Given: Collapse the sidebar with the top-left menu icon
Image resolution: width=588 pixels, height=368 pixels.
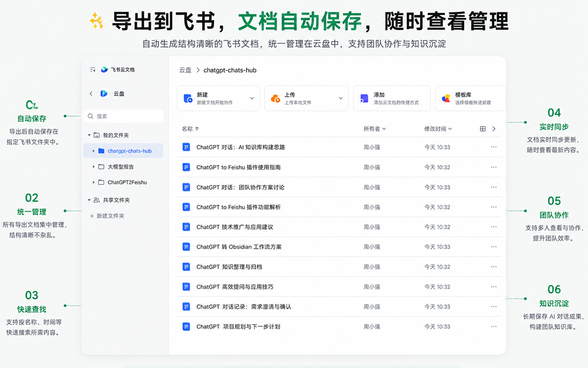Looking at the screenshot, I should tap(92, 70).
